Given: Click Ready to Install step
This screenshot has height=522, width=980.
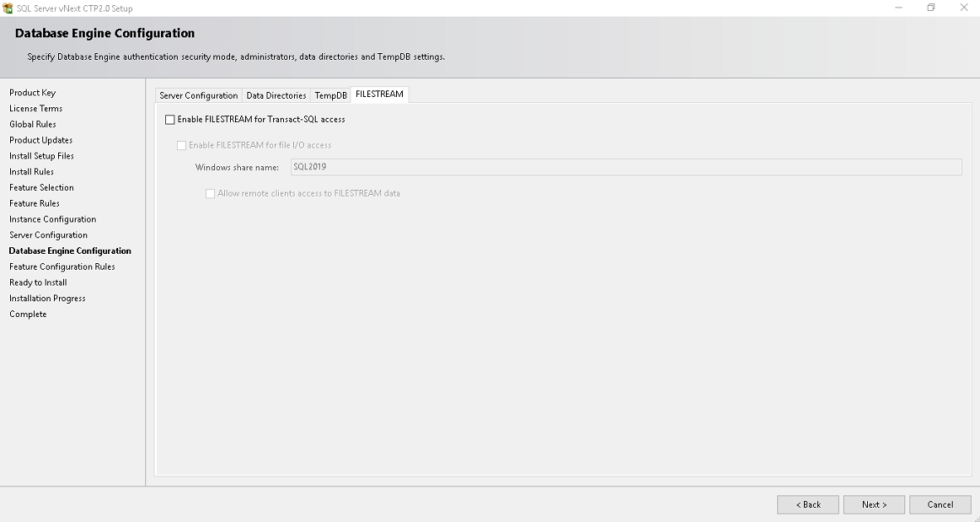Looking at the screenshot, I should point(38,283).
